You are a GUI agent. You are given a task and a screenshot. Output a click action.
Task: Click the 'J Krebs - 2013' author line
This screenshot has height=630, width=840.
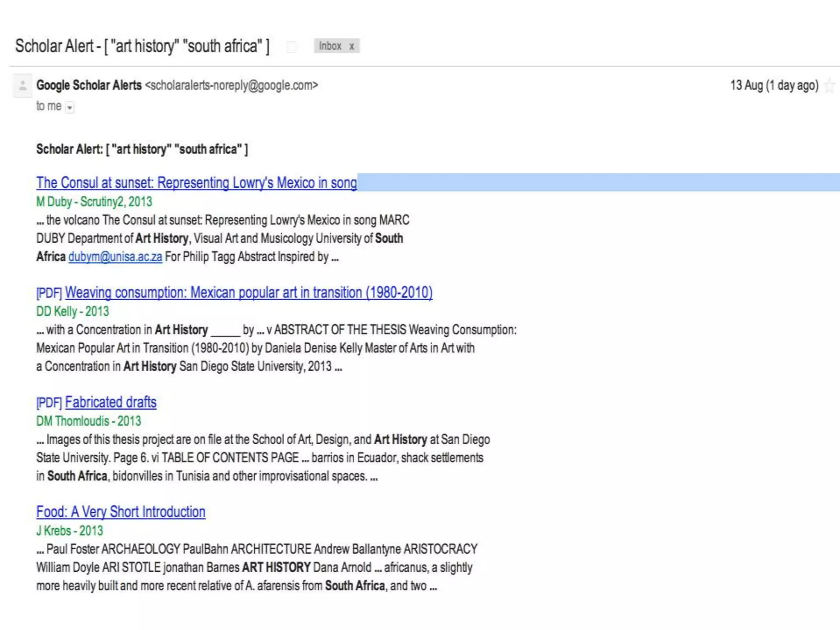pyautogui.click(x=69, y=531)
